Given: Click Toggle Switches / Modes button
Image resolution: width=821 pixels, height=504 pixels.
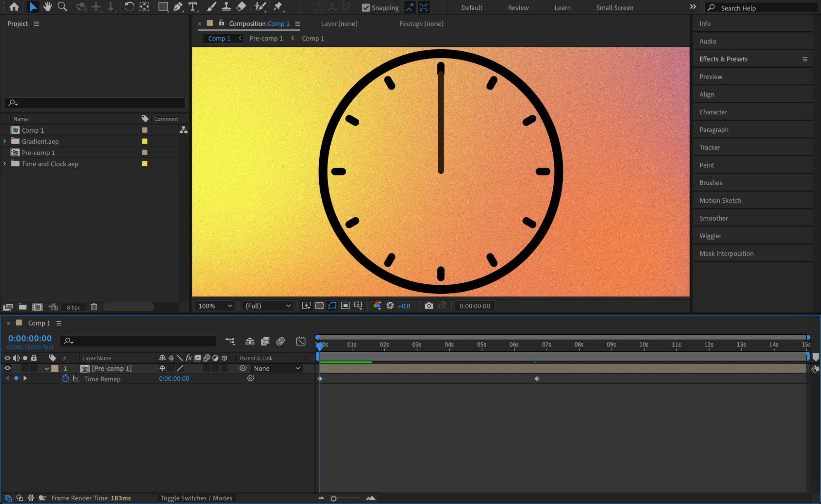Looking at the screenshot, I should [x=196, y=498].
